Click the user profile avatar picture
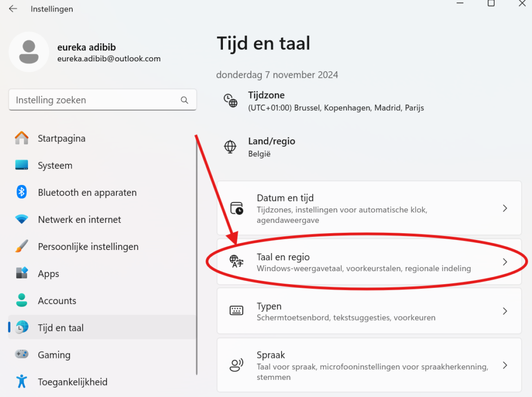This screenshot has width=532, height=397. click(x=29, y=52)
